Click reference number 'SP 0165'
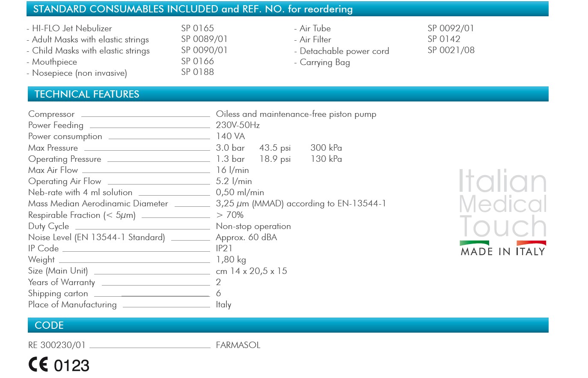588x378 pixels. point(197,28)
